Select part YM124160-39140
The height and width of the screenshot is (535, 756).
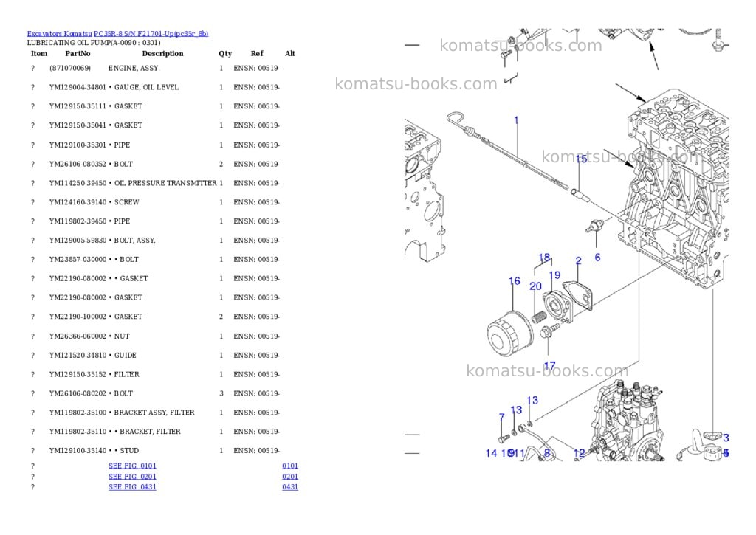click(x=78, y=202)
